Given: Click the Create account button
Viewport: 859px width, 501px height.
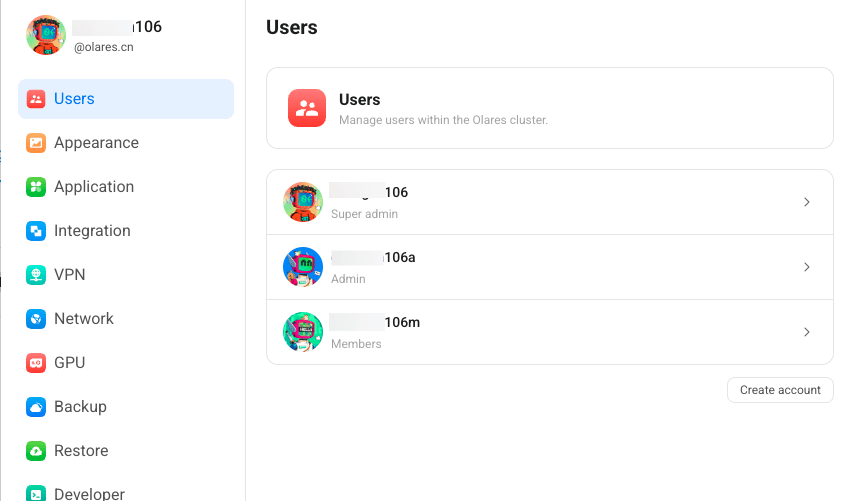Looking at the screenshot, I should click(x=780, y=390).
